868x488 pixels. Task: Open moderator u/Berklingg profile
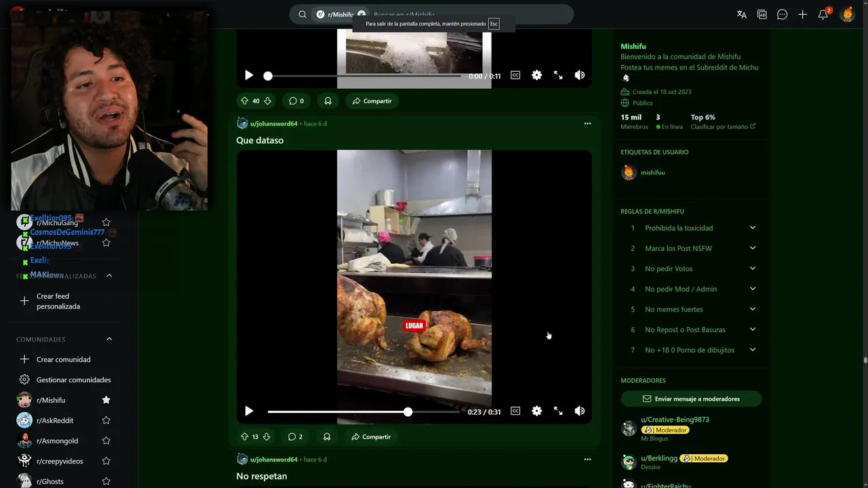(x=658, y=458)
